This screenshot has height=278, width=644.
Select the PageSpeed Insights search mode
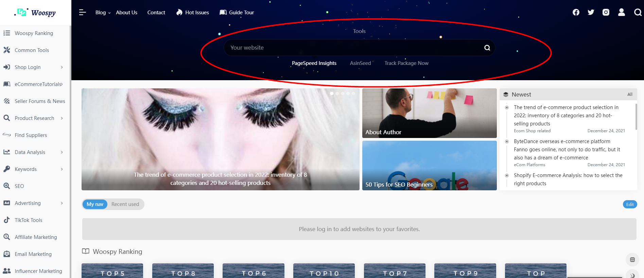point(314,63)
